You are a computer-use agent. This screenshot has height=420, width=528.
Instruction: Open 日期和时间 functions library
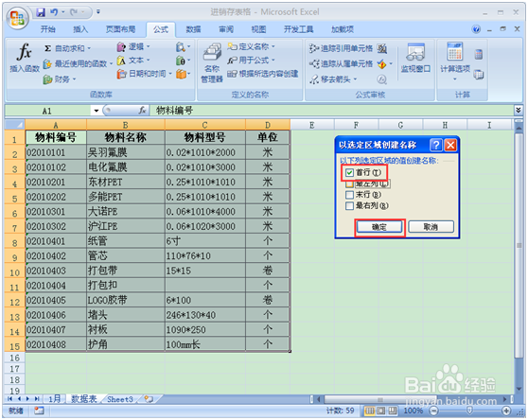pyautogui.click(x=144, y=74)
